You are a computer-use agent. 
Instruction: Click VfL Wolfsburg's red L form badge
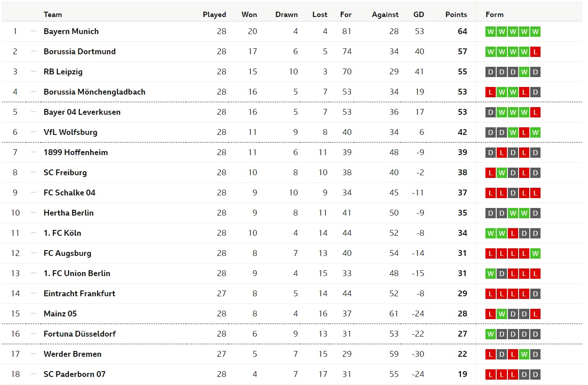click(524, 132)
